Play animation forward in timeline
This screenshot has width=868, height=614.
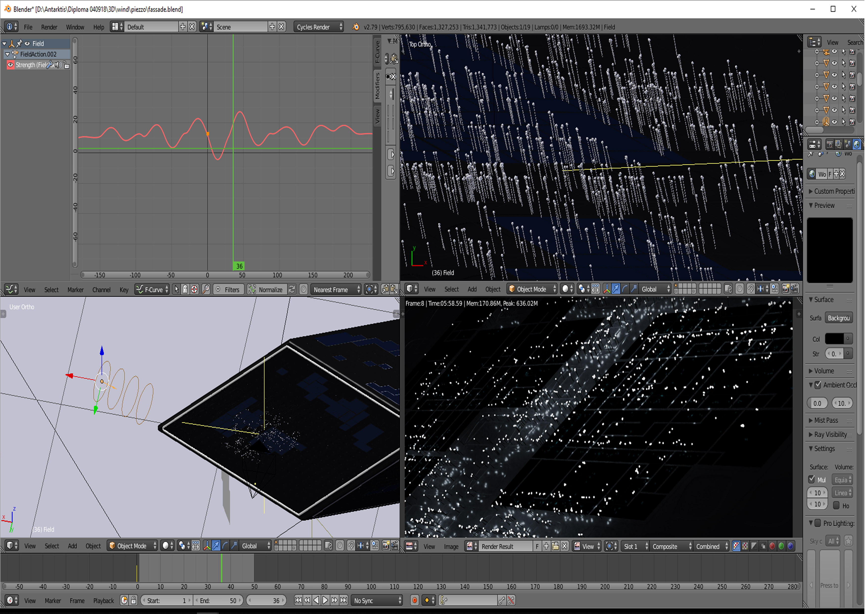[325, 600]
